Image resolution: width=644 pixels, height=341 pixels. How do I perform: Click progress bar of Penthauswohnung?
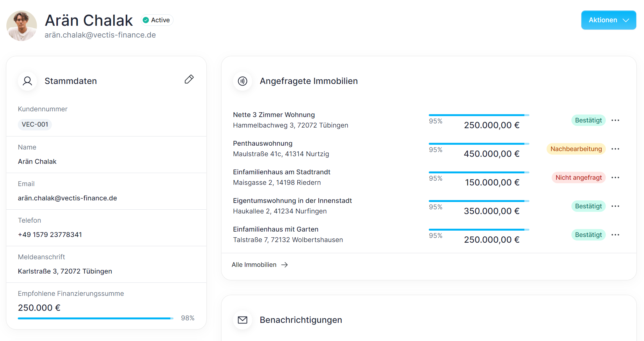pos(479,144)
